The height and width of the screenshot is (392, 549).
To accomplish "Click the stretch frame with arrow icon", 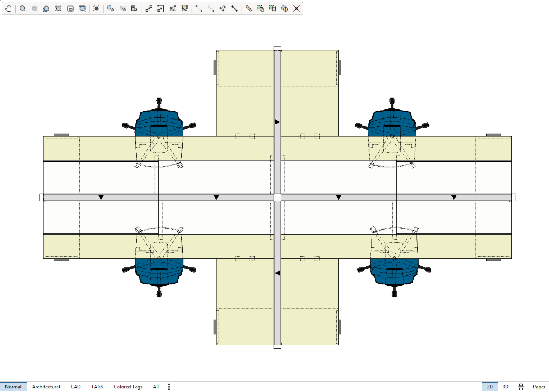I will (161, 9).
